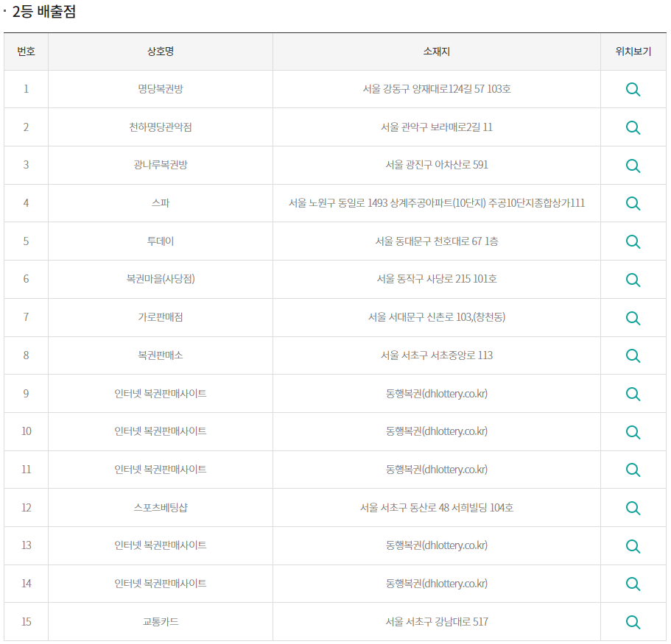Image resolution: width=671 pixels, height=644 pixels.
Task: Click row number 5 cell
Action: [x=26, y=241]
